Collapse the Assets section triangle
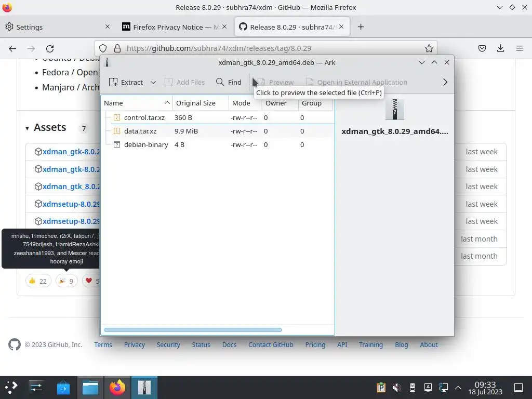This screenshot has height=399, width=532. pos(27,128)
